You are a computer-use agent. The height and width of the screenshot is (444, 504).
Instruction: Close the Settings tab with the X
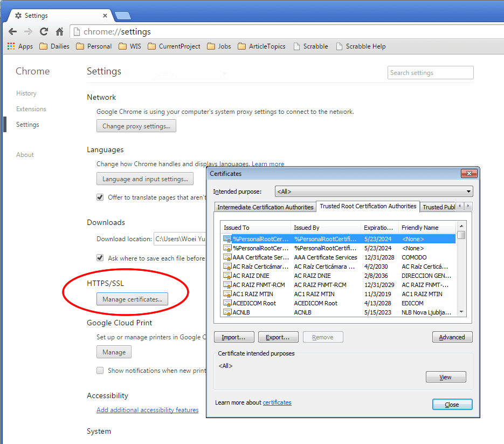[x=105, y=16]
